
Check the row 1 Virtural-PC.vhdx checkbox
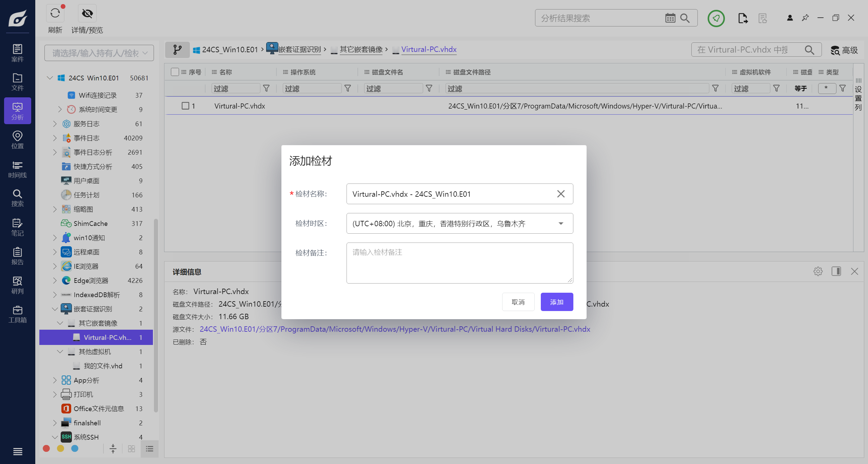[x=185, y=106]
